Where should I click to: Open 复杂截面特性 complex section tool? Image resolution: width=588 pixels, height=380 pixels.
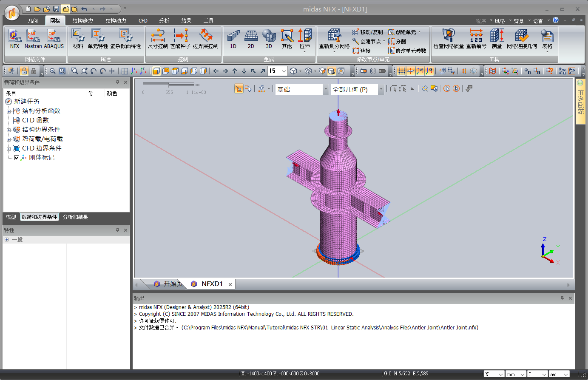[x=125, y=39]
